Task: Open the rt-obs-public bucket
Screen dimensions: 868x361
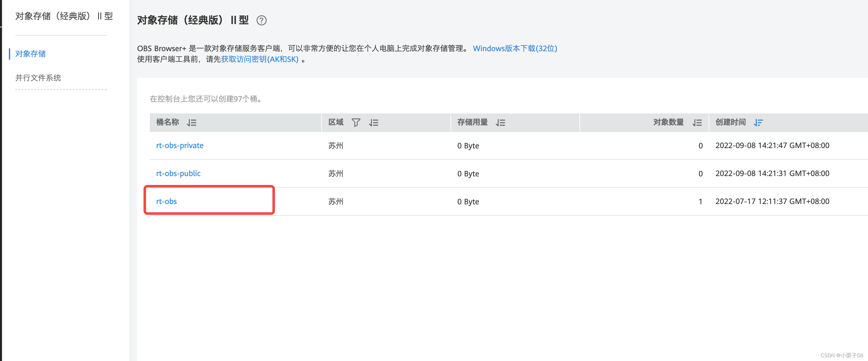Action: tap(178, 174)
